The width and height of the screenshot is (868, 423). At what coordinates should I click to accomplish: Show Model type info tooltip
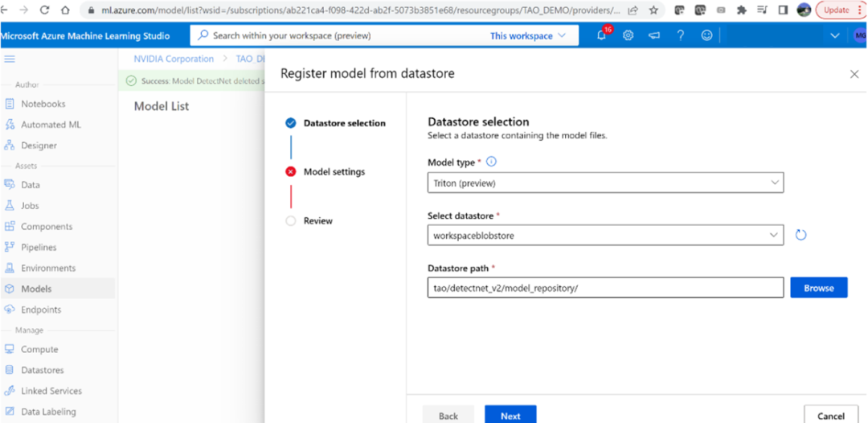coord(491,162)
